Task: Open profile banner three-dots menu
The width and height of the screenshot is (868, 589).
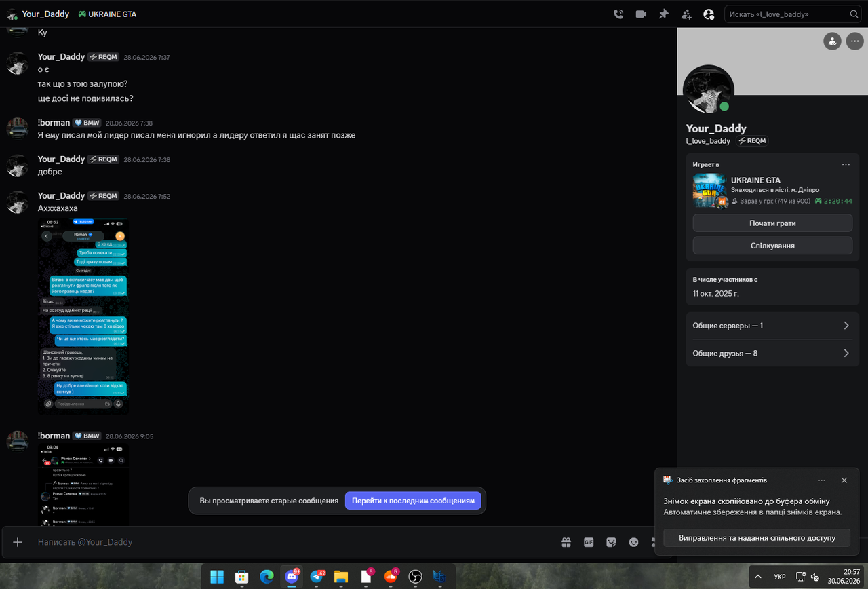Action: [x=854, y=41]
